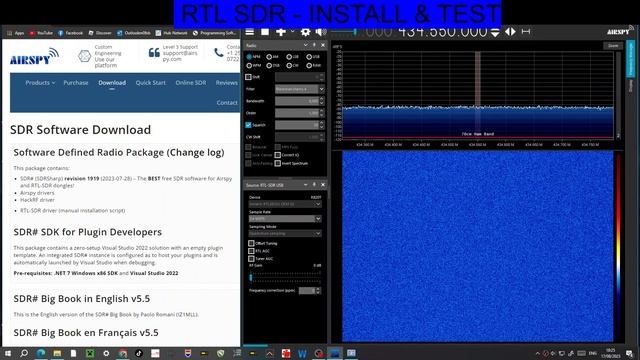Stop the radio with the stop icon

pos(265,32)
